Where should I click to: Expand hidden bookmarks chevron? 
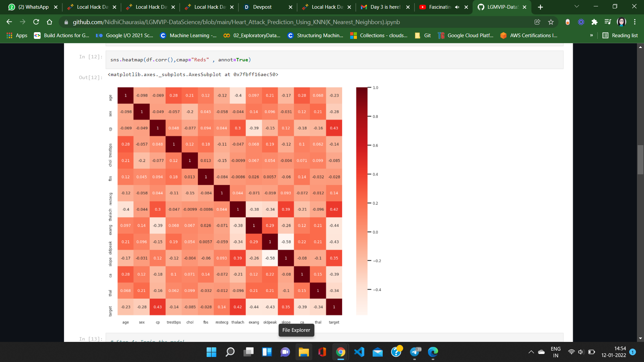pos(591,36)
